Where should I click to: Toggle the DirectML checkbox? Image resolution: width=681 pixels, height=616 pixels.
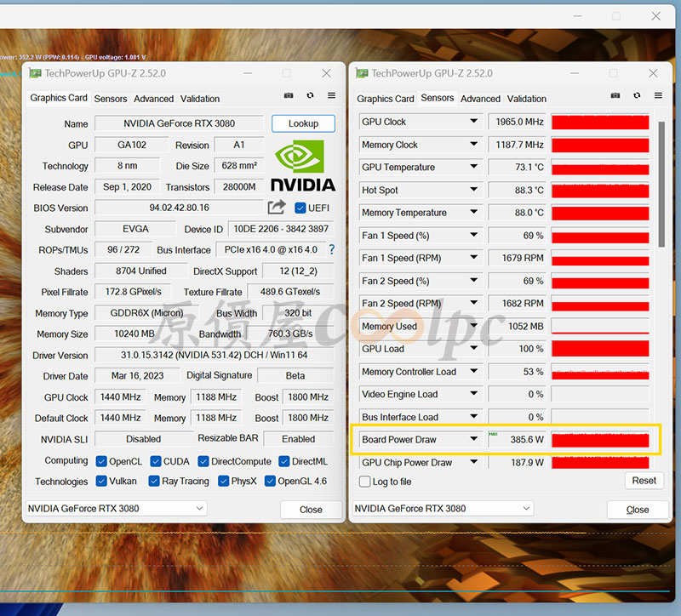pyautogui.click(x=284, y=461)
